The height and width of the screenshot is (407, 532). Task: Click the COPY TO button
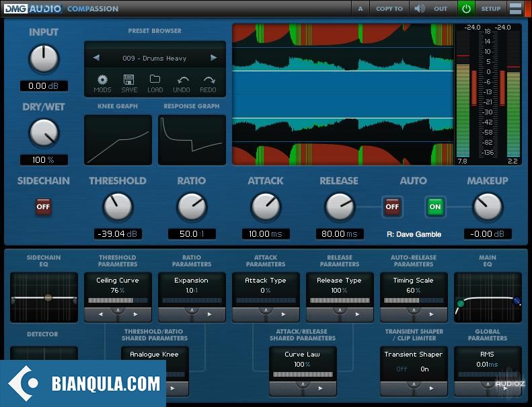point(389,9)
